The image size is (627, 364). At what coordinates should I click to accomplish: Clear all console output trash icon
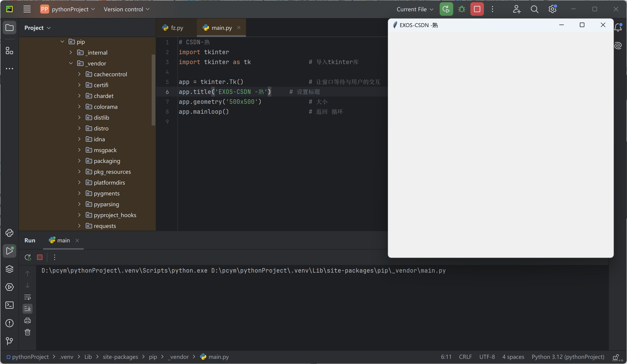coord(27,332)
